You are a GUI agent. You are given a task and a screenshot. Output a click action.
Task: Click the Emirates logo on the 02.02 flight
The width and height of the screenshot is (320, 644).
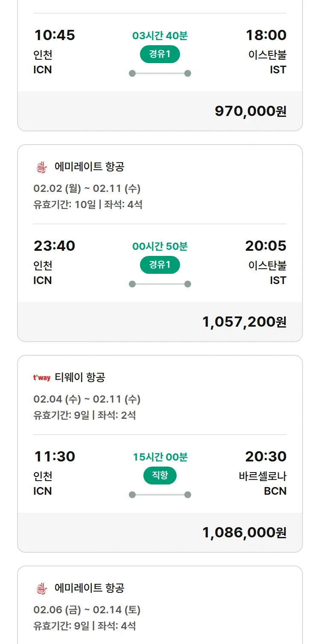pyautogui.click(x=41, y=167)
